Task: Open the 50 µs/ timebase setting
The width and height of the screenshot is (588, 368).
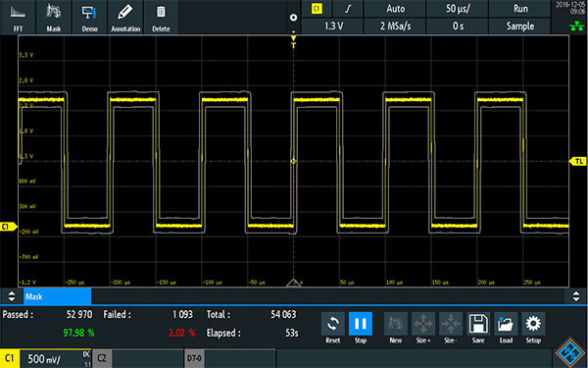Action: coord(457,8)
